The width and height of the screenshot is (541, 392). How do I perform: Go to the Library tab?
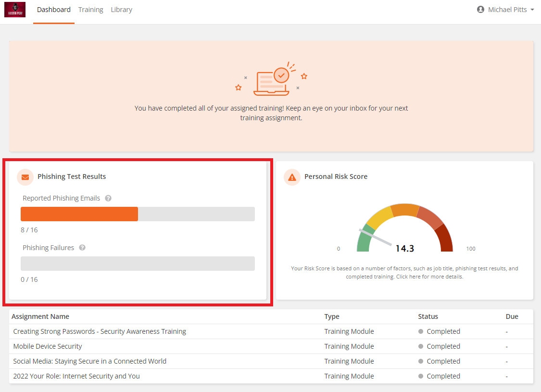click(x=121, y=10)
